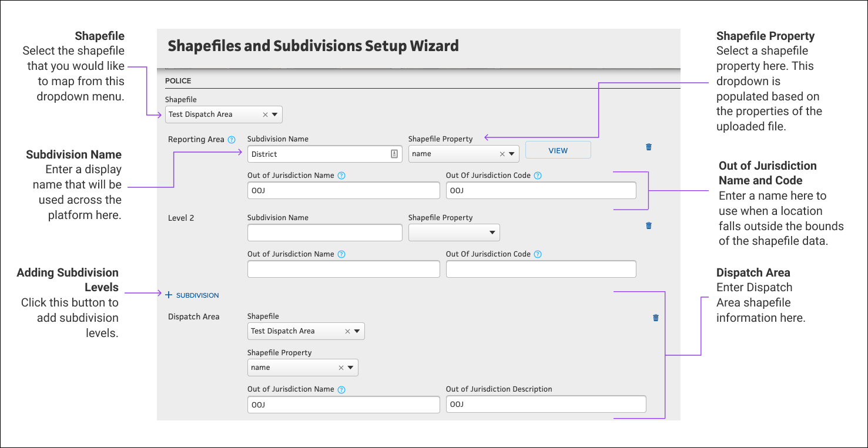Focus the Out of Jurisdiction Description field
Image resolution: width=868 pixels, height=448 pixels.
(x=545, y=405)
